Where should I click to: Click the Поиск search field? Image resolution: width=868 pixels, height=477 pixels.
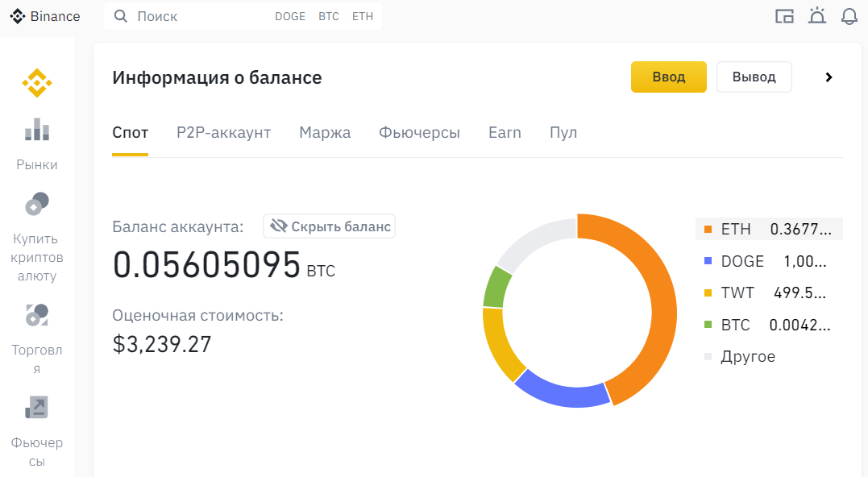point(243,16)
